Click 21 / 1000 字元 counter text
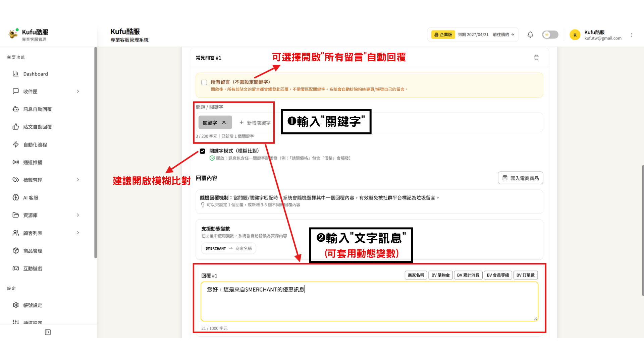This screenshot has height=362, width=644. (214, 328)
